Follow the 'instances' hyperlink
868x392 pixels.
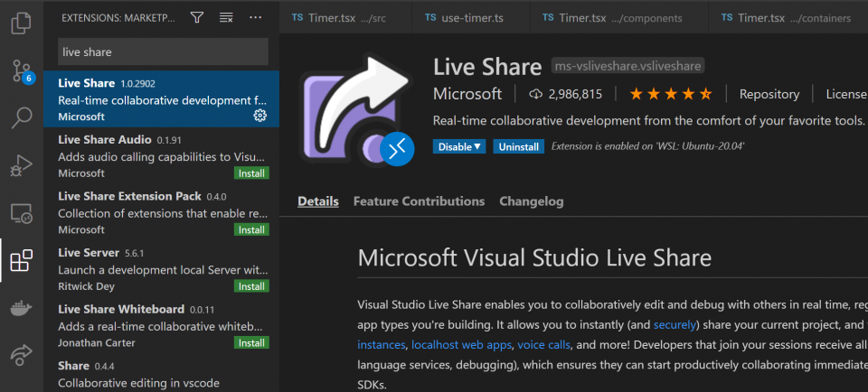click(x=382, y=344)
